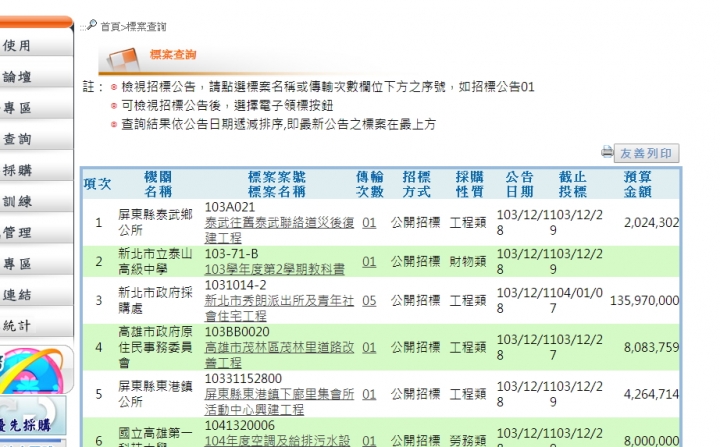Click transmission number 05 for 新北市政府採購處
This screenshot has height=447, width=720.
[x=369, y=301]
